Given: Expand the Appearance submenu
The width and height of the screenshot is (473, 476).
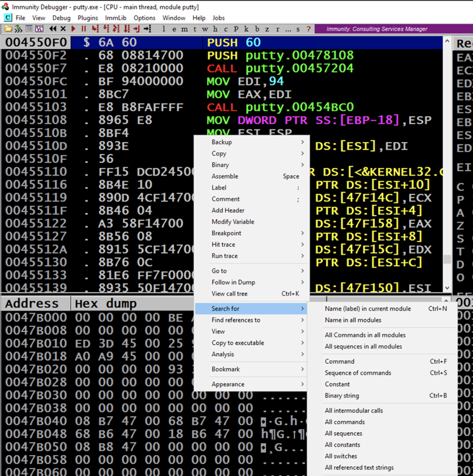Looking at the screenshot, I should point(251,384).
